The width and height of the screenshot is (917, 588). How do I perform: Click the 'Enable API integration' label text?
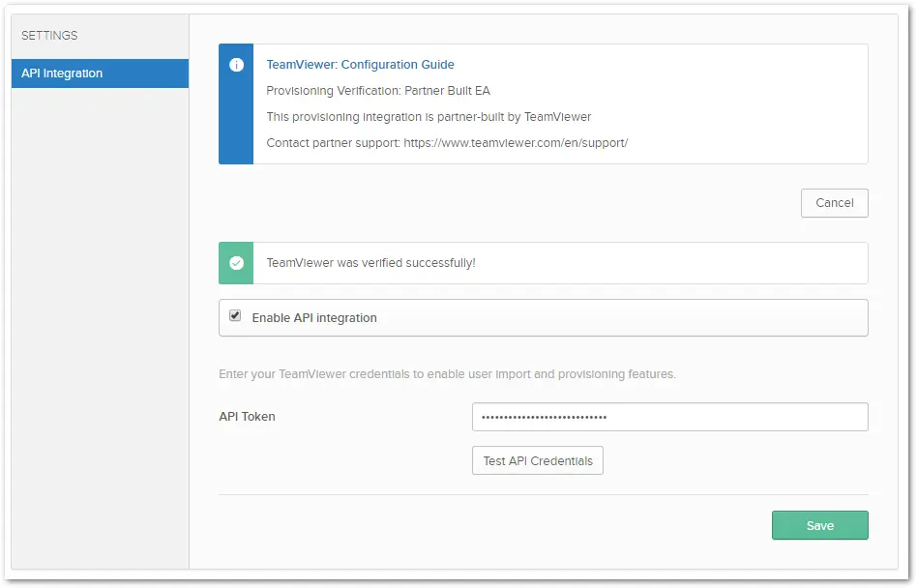point(314,318)
